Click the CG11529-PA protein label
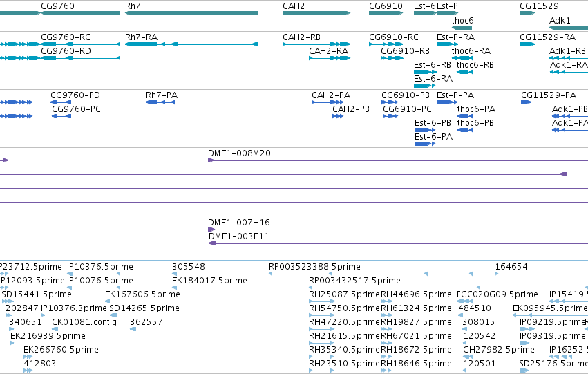This screenshot has width=588, height=374. (x=549, y=95)
